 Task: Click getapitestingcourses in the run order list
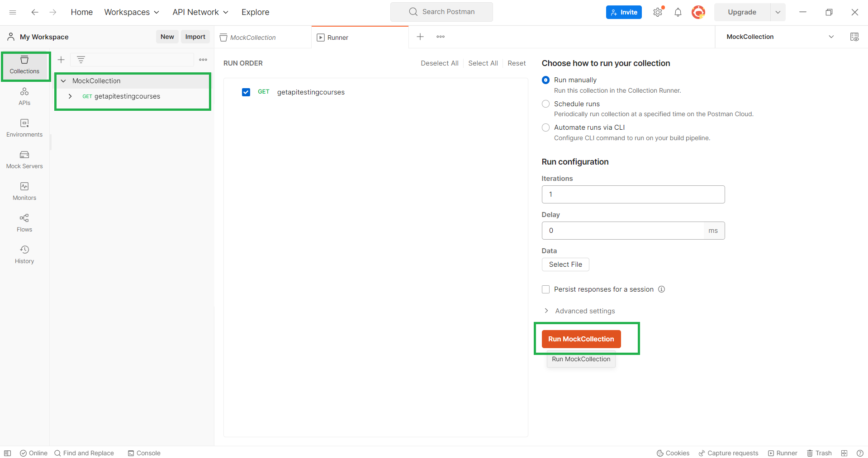coord(311,92)
